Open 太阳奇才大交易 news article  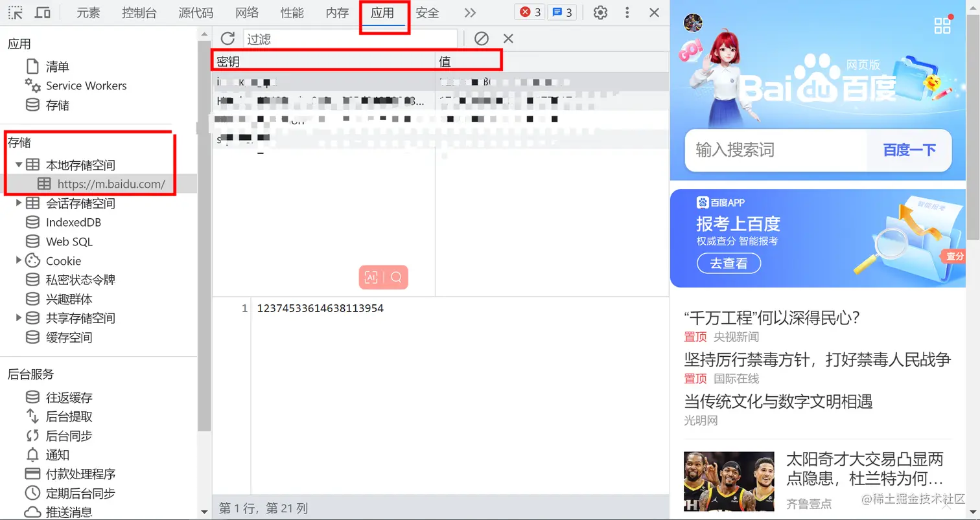pyautogui.click(x=865, y=469)
